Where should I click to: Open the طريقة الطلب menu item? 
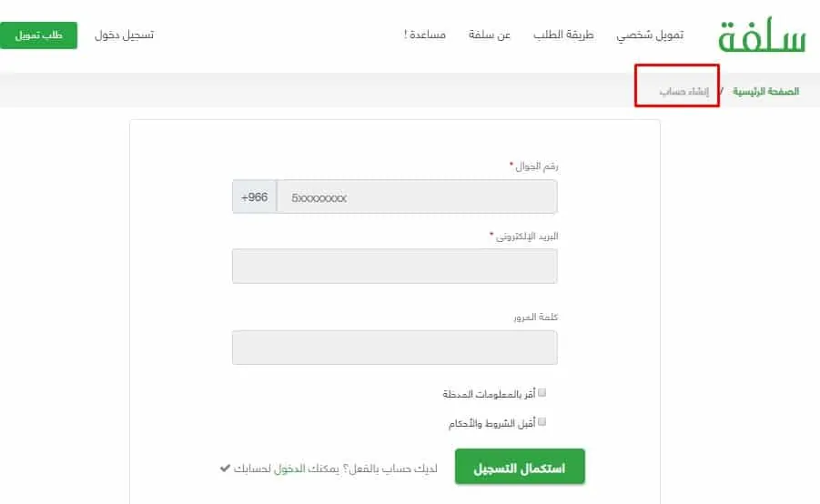[563, 35]
